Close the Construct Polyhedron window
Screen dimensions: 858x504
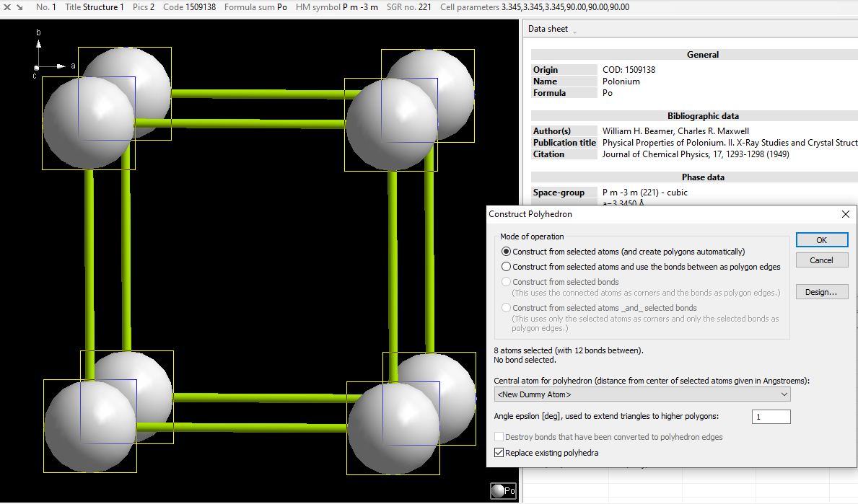pyautogui.click(x=845, y=214)
